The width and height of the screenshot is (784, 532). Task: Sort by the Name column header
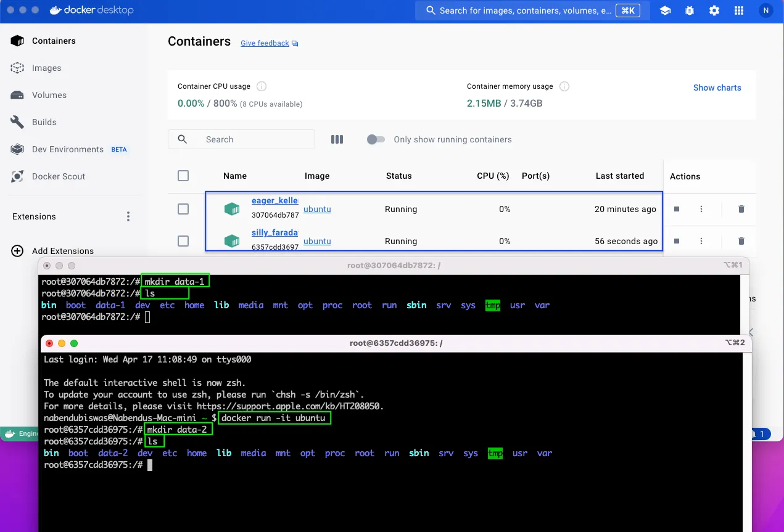coord(235,176)
